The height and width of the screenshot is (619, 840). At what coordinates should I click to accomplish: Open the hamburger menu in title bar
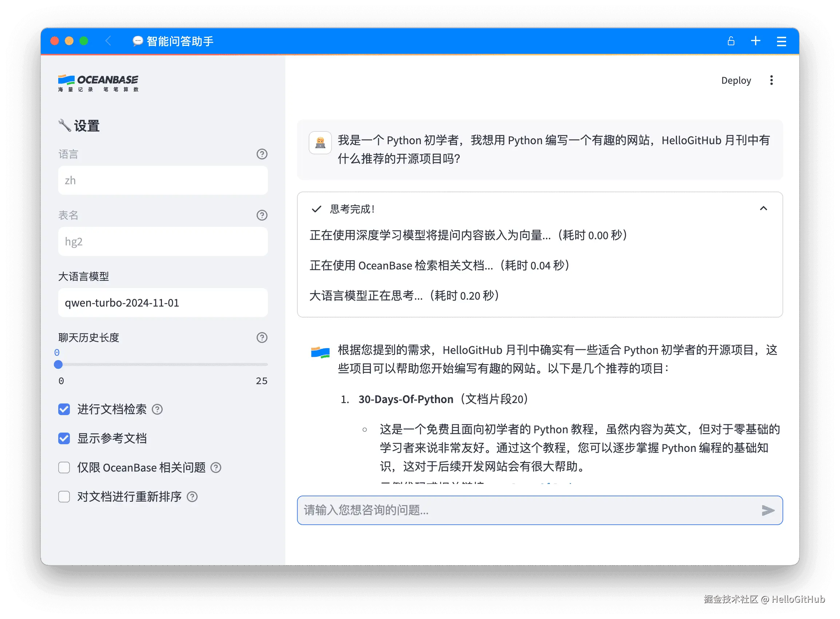781,41
